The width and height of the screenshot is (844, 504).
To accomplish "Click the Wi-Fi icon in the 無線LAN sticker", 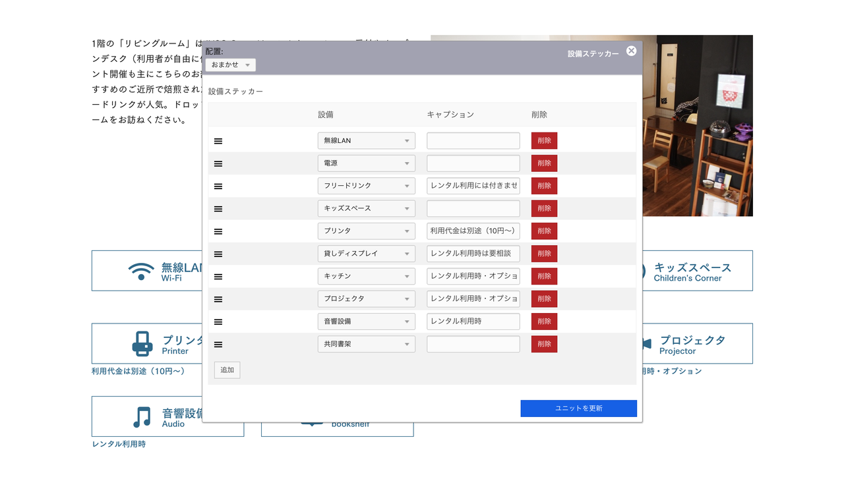I will tap(141, 271).
